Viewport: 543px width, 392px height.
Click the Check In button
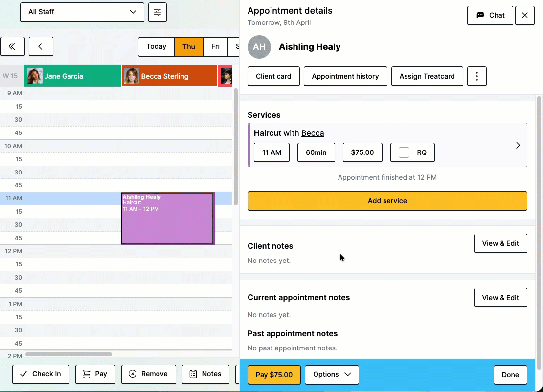click(x=41, y=374)
